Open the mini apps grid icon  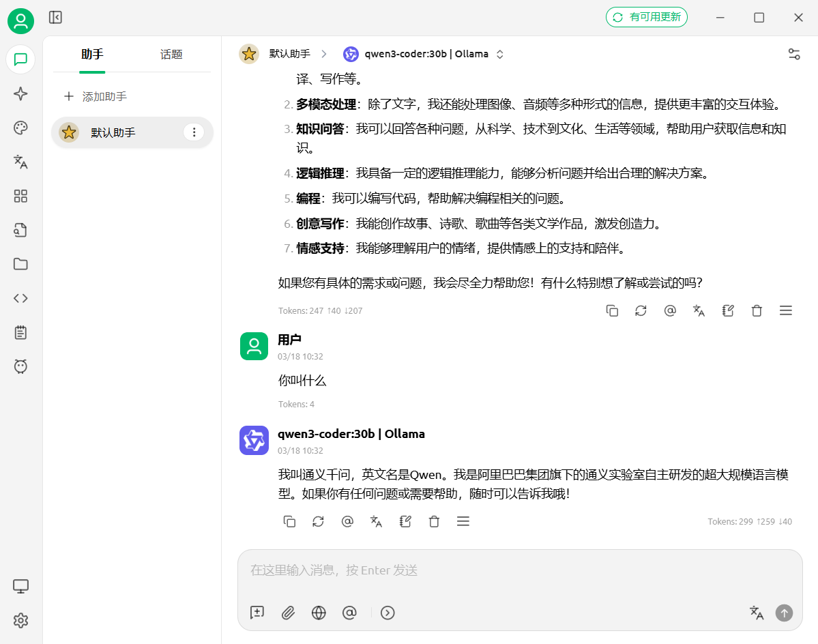pyautogui.click(x=20, y=196)
